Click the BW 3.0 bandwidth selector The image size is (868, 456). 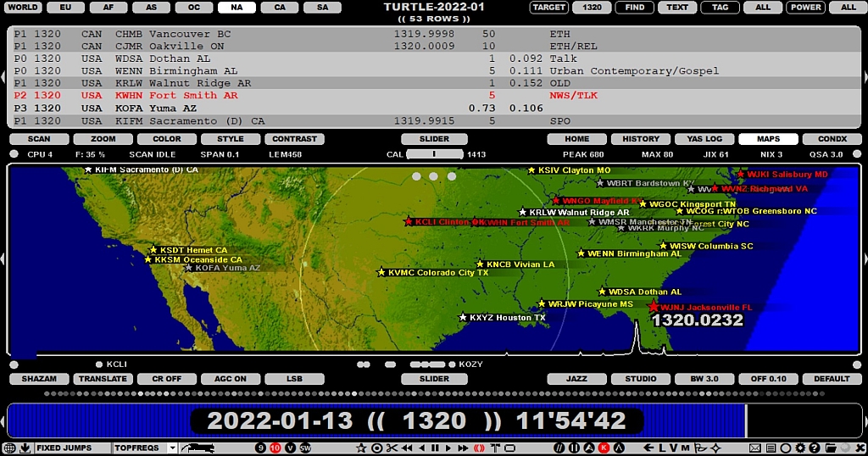tap(704, 379)
